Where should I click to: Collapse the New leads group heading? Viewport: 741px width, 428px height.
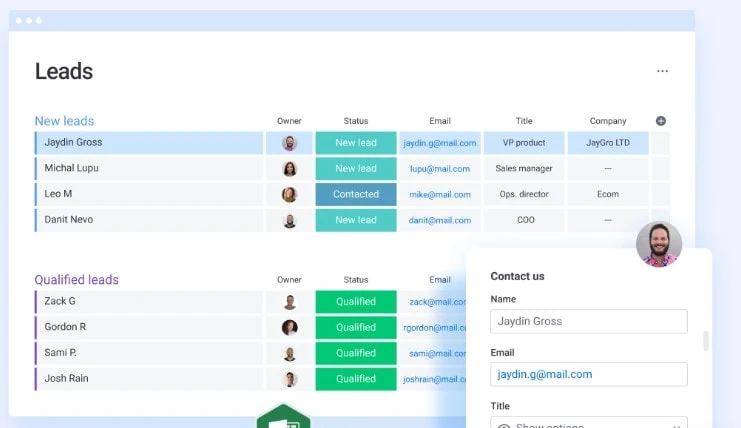(64, 121)
